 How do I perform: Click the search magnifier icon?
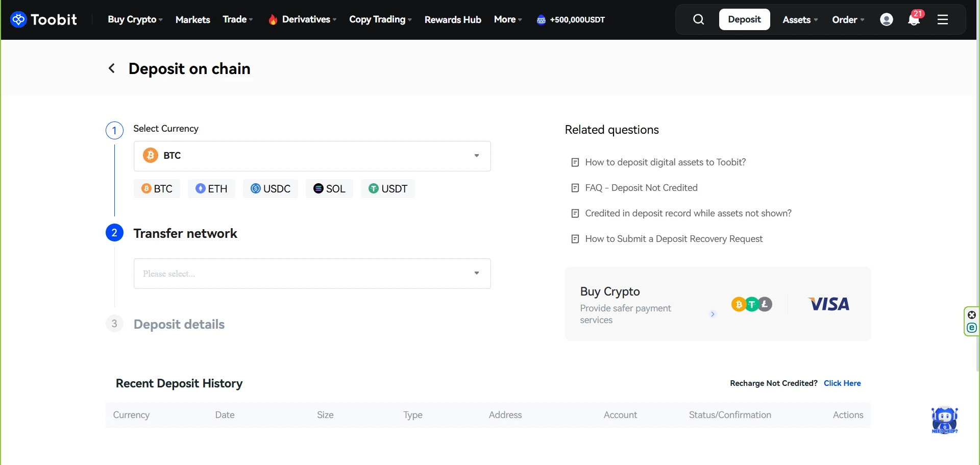698,19
